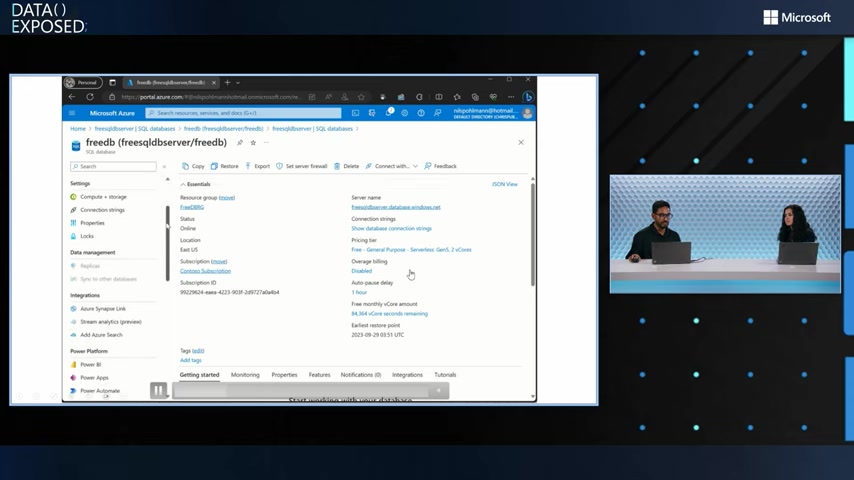Click move link next to Resource group

click(227, 198)
